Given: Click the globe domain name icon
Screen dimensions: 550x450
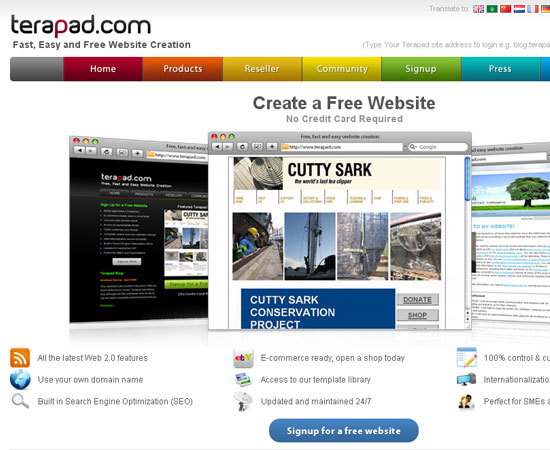Looking at the screenshot, I should (x=20, y=380).
